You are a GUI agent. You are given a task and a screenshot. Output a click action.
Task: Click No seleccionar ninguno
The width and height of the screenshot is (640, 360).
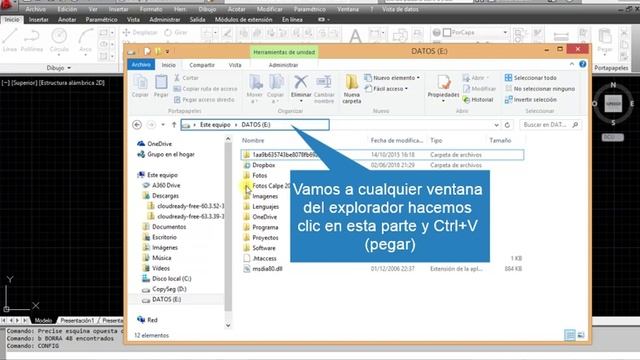[x=540, y=89]
